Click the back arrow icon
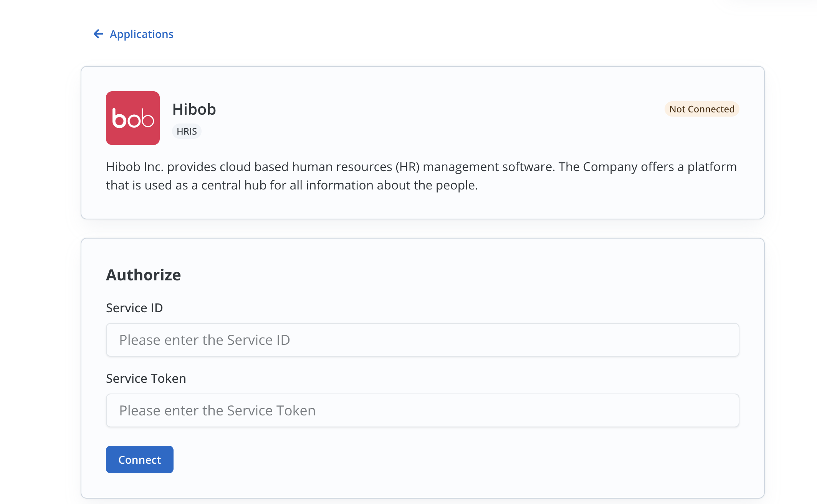 98,34
